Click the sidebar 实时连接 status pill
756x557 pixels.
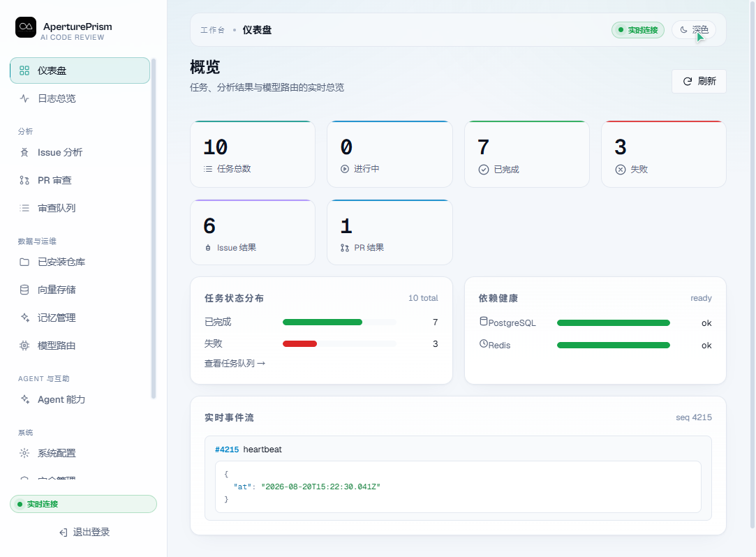(x=83, y=504)
